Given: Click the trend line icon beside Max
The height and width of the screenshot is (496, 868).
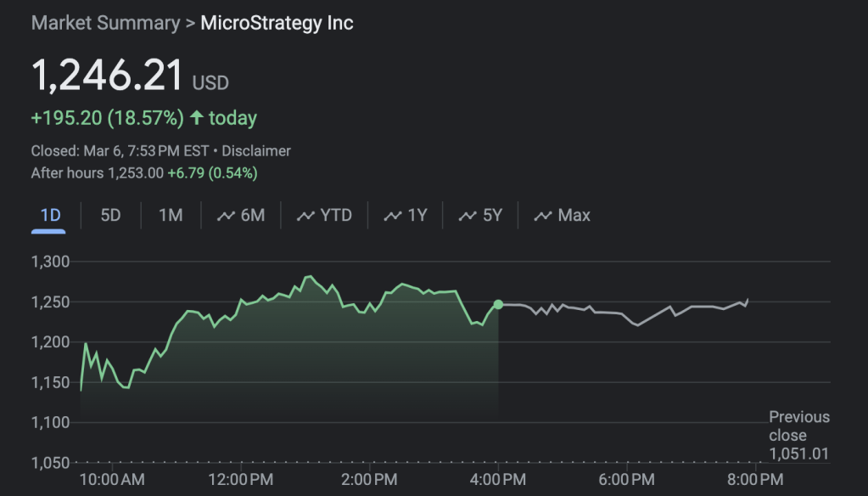Looking at the screenshot, I should [543, 217].
